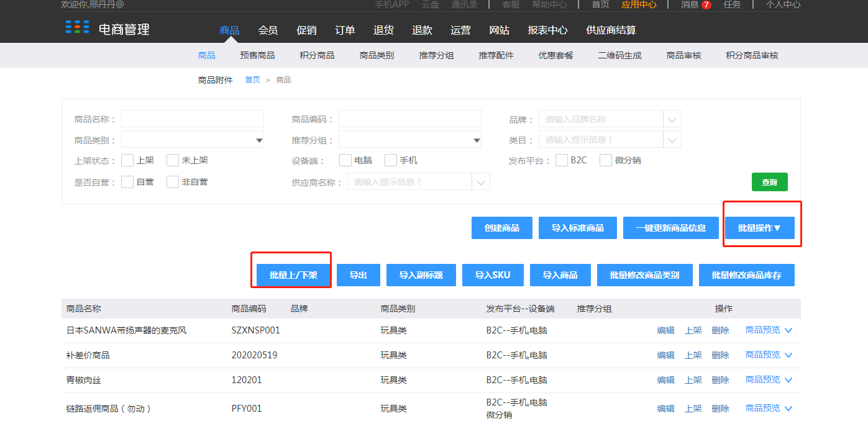868x421 pixels.
Task: Open the 报表中心 main menu
Action: point(547,30)
